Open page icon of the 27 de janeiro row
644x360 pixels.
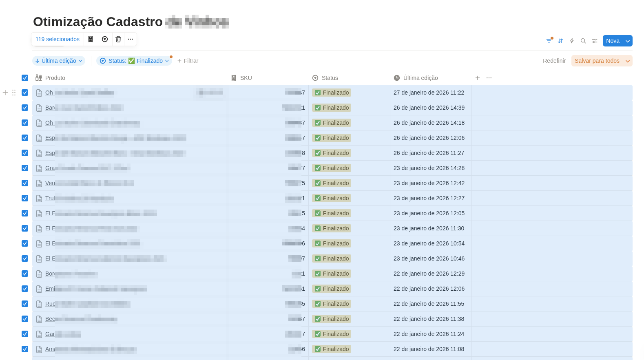(x=39, y=93)
